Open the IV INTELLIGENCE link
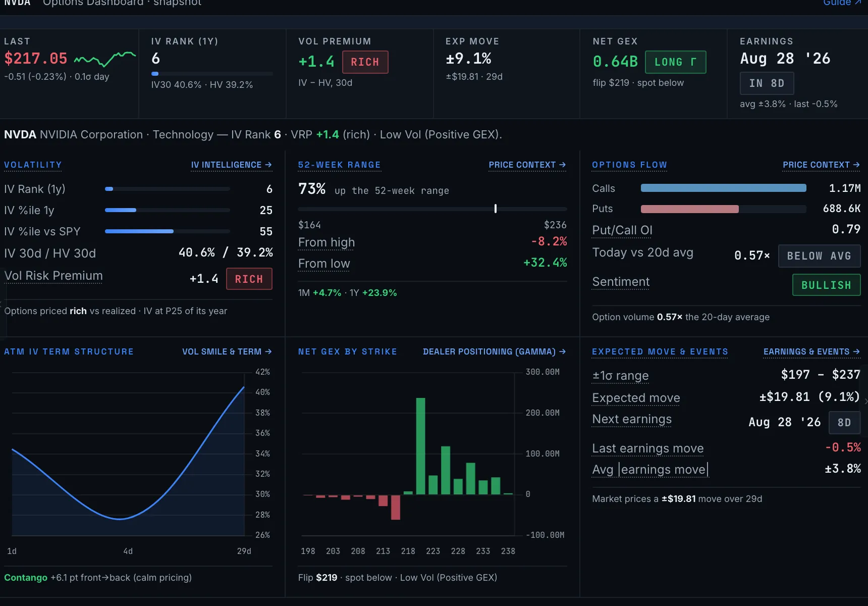 [231, 165]
